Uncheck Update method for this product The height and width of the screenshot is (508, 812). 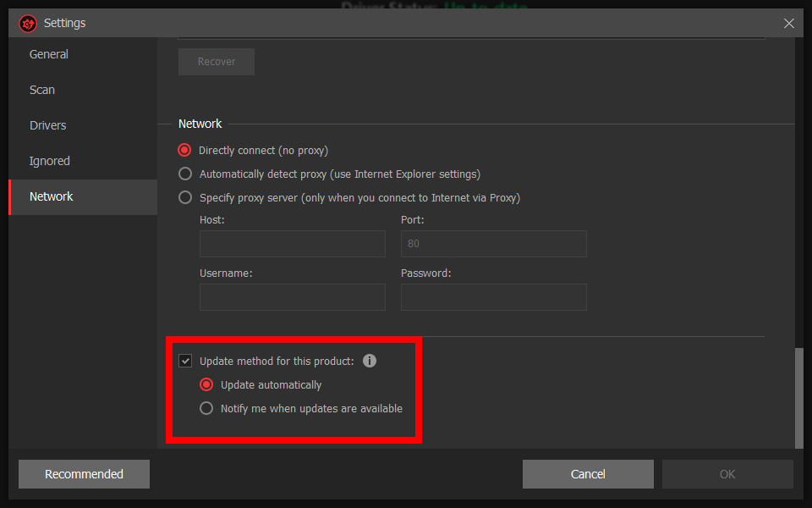(x=185, y=362)
